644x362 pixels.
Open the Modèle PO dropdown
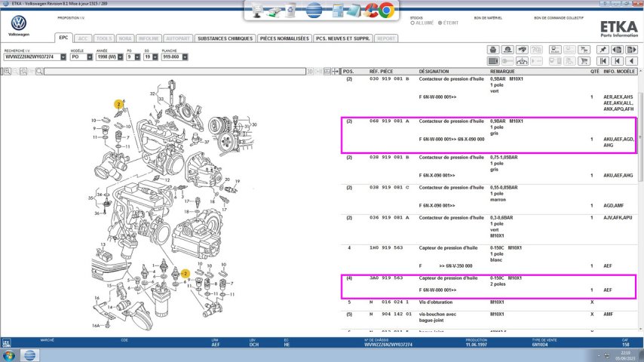pyautogui.click(x=90, y=57)
